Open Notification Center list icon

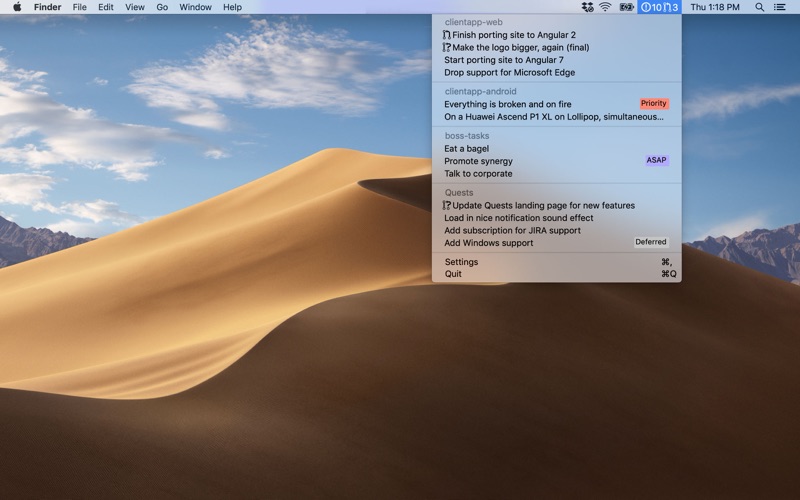coord(780,7)
